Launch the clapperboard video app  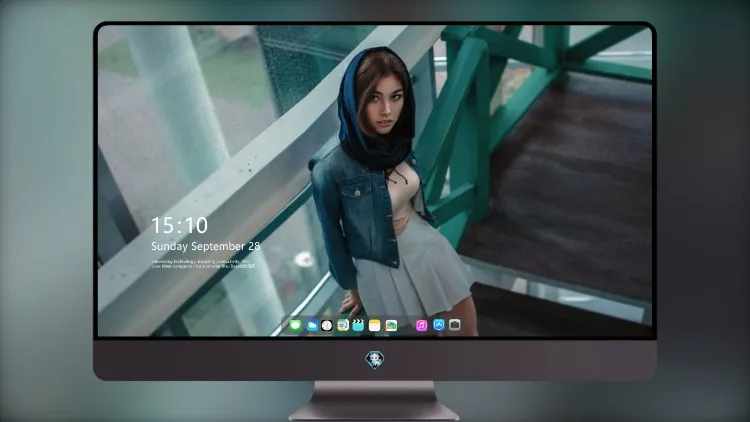coord(358,325)
